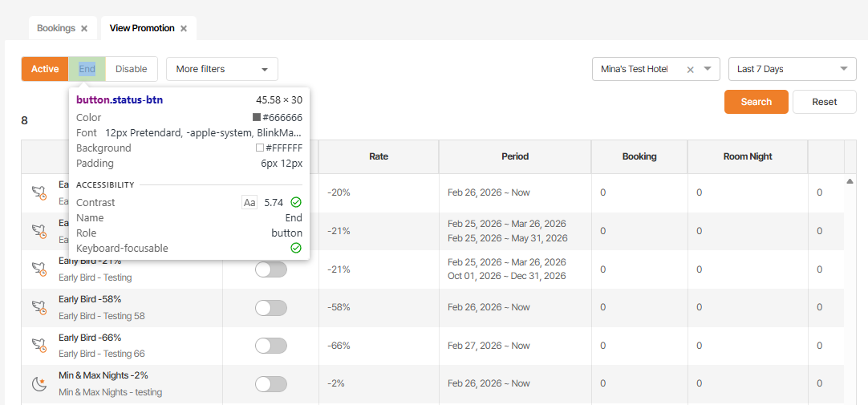Select the Active status filter button
The width and height of the screenshot is (868, 405).
click(x=45, y=69)
